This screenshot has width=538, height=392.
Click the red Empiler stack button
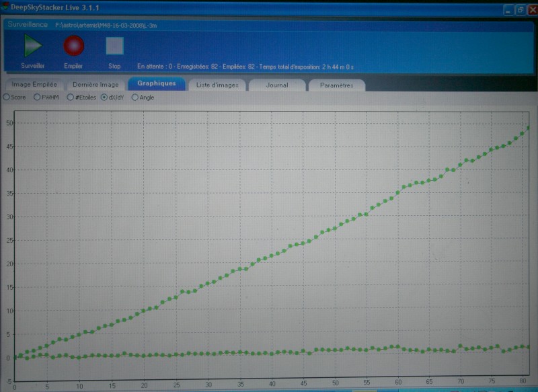[74, 46]
